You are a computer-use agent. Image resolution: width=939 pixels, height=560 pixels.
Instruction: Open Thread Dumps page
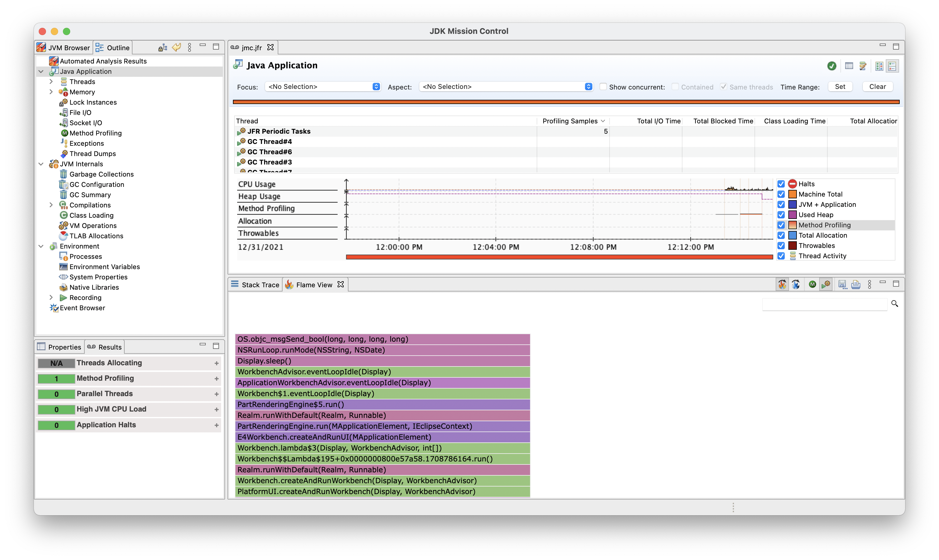click(x=92, y=154)
